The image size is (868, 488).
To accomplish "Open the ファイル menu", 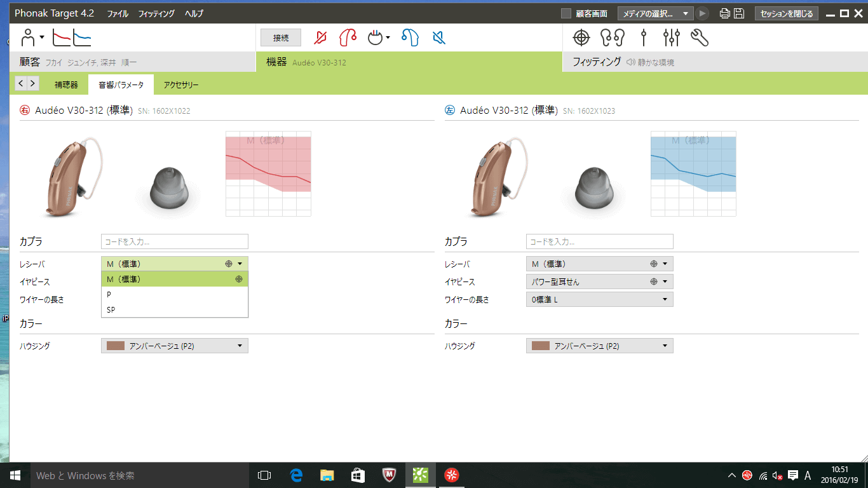I will coord(118,13).
